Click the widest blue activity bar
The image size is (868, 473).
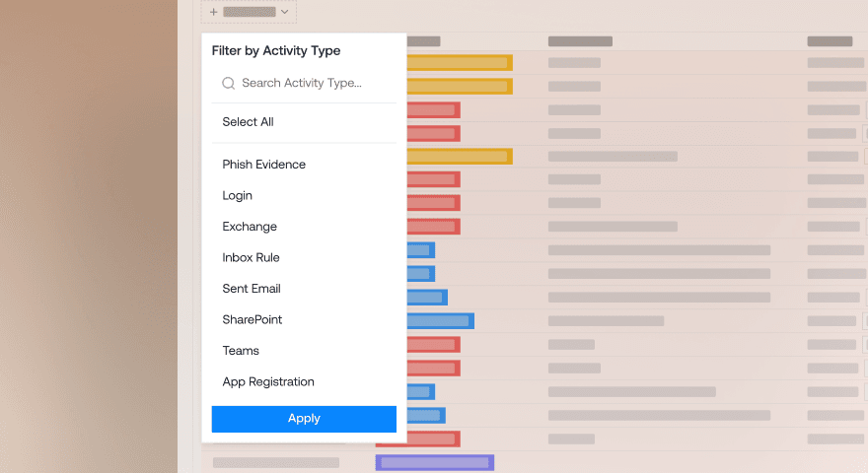tap(441, 321)
